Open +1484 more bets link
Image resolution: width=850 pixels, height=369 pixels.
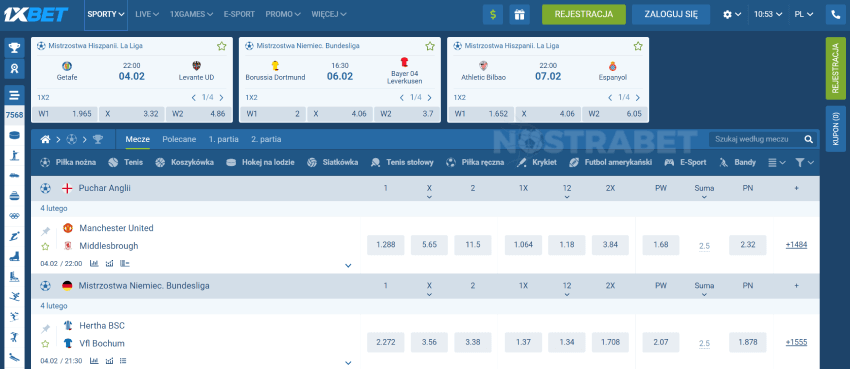tap(796, 245)
